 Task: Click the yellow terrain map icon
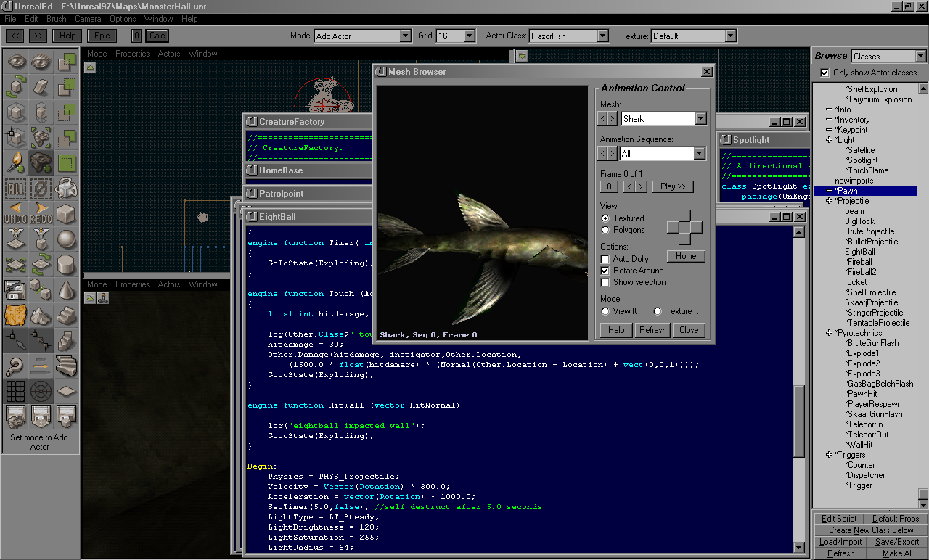tap(16, 316)
